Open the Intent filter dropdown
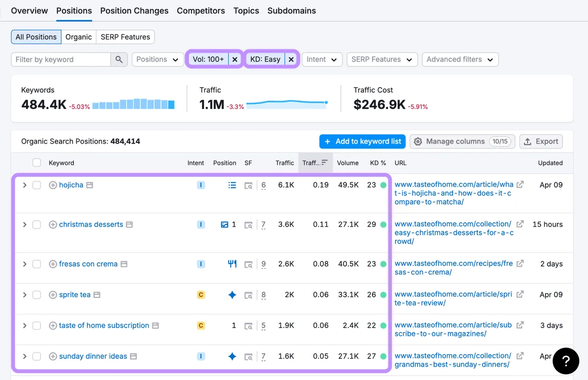This screenshot has width=588, height=380. (x=322, y=59)
